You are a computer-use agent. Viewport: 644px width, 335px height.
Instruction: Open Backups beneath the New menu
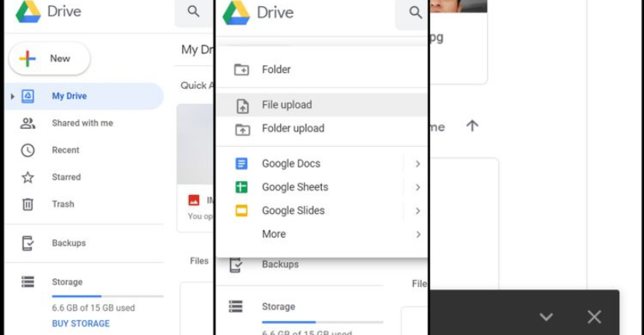click(x=280, y=264)
